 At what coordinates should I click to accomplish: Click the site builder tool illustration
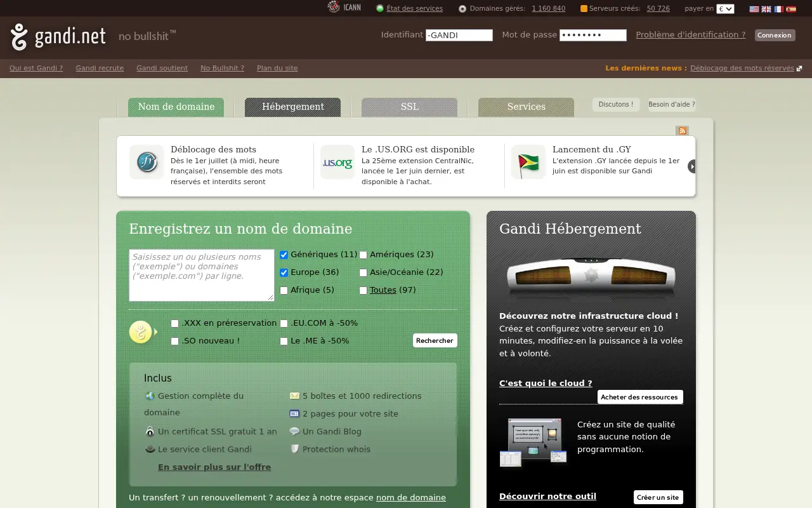tap(533, 442)
